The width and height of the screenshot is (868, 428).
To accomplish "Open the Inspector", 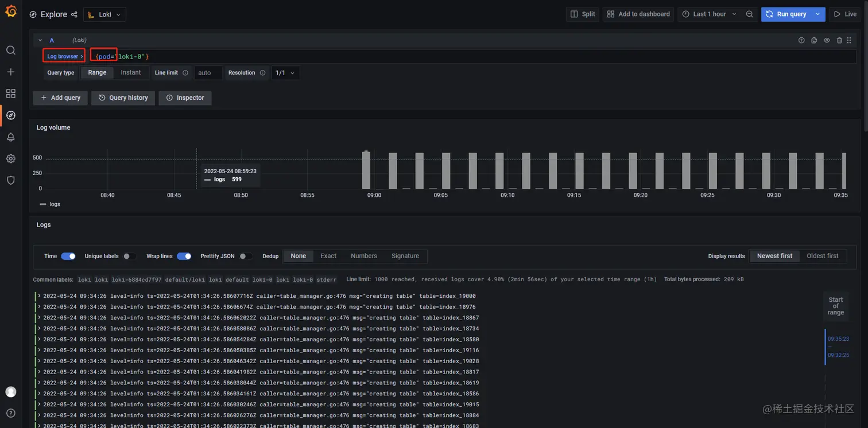I will pos(185,98).
